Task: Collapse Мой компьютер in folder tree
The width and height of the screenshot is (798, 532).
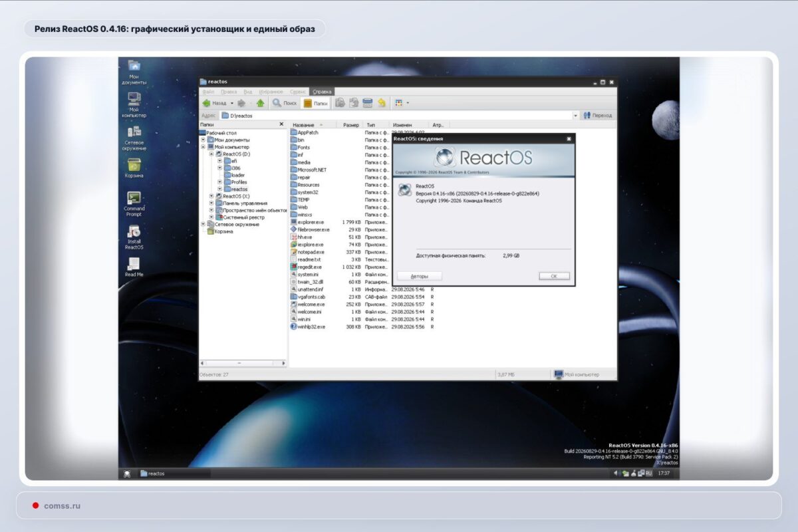Action: point(203,147)
